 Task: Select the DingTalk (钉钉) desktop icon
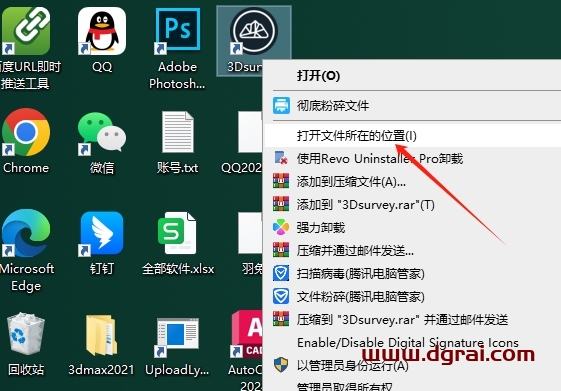click(102, 233)
